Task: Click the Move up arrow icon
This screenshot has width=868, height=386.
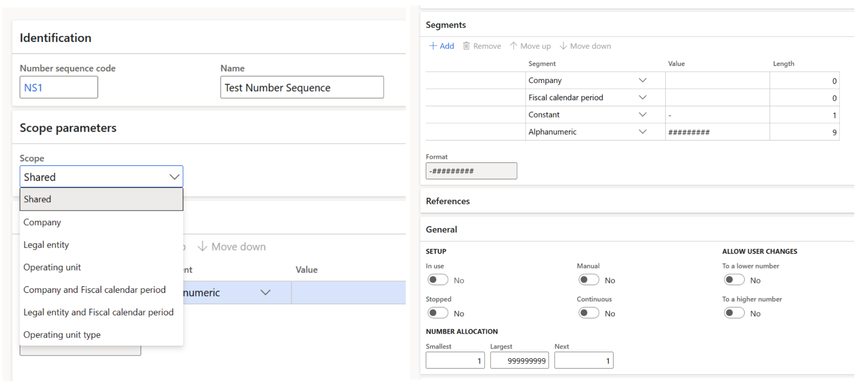Action: (x=513, y=46)
